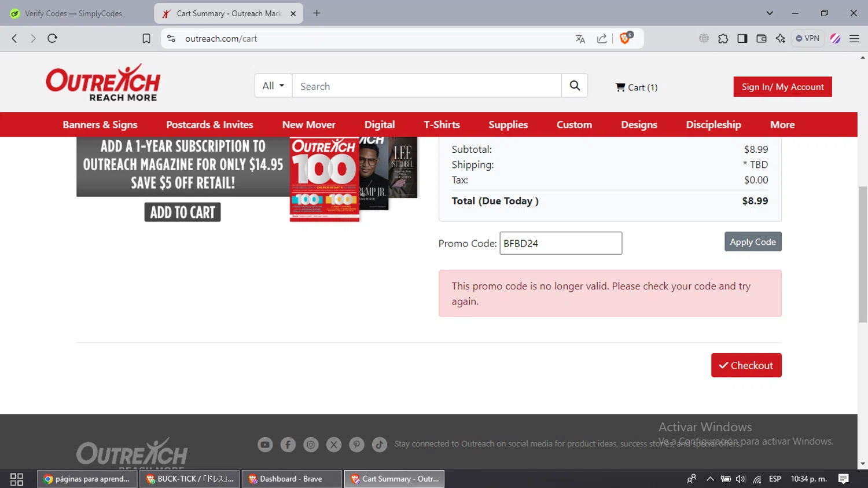Open Discipleship menu
868x488 pixels.
(x=713, y=124)
